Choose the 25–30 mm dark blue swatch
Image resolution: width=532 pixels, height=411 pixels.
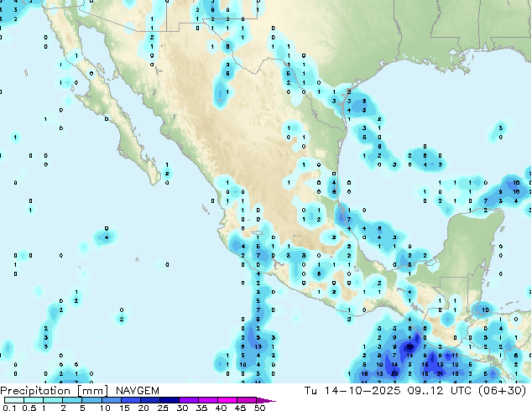[169, 400]
